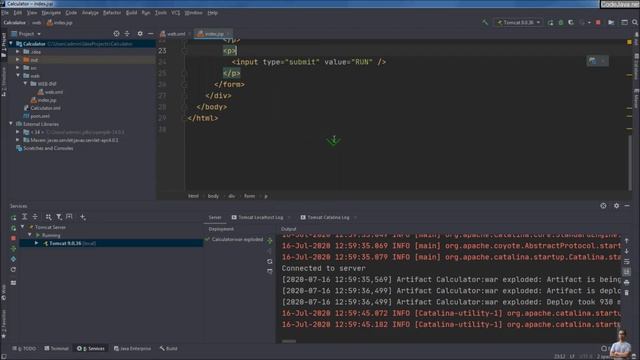This screenshot has width=640, height=360.
Task: Click the Run with Coverage icon in toolbar
Action: coord(571,22)
